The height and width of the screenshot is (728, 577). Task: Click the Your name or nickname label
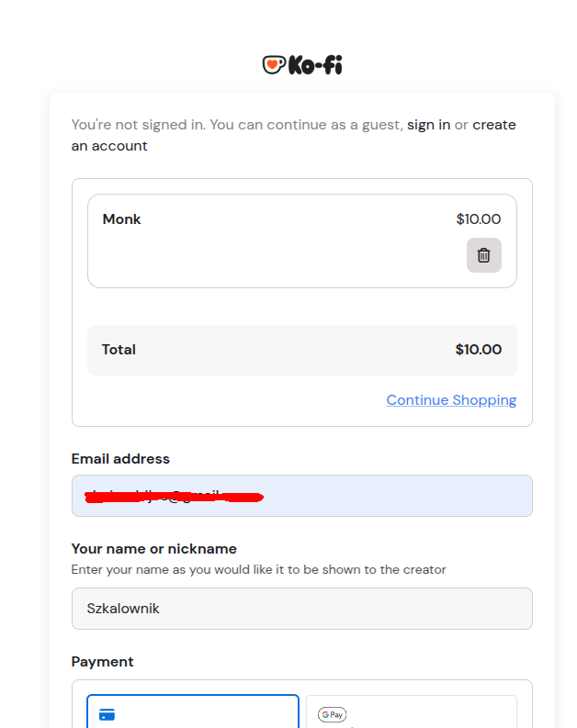tap(153, 549)
